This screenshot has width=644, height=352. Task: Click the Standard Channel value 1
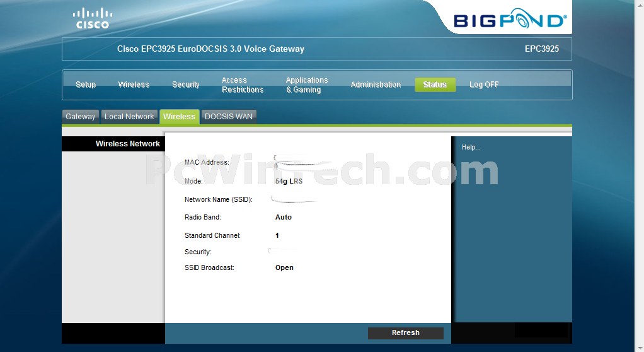click(277, 236)
